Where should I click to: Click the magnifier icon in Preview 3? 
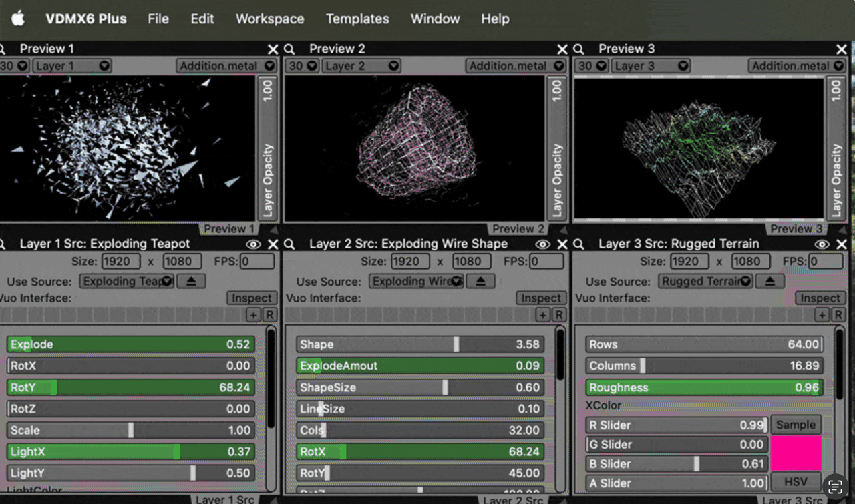579,49
